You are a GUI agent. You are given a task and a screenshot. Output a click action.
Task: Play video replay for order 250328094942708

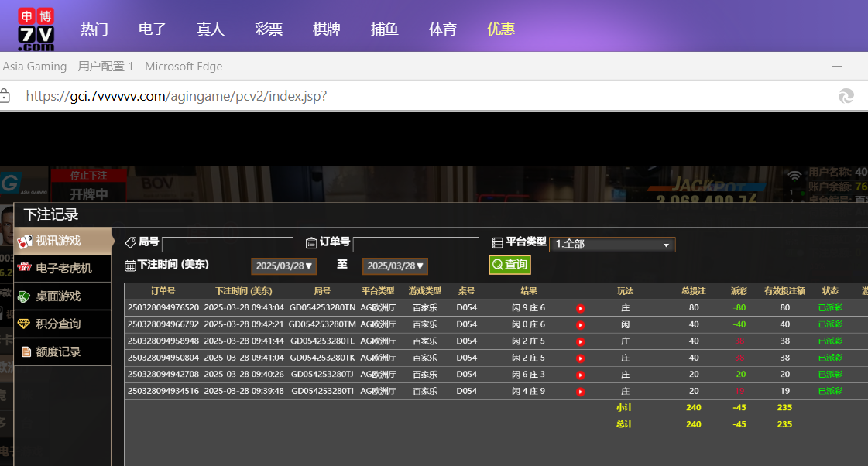pos(580,375)
